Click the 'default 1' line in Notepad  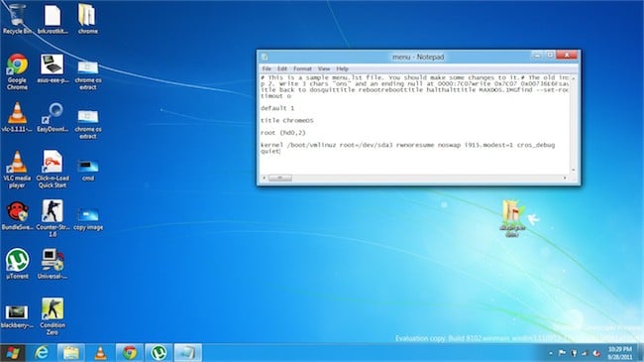click(277, 108)
